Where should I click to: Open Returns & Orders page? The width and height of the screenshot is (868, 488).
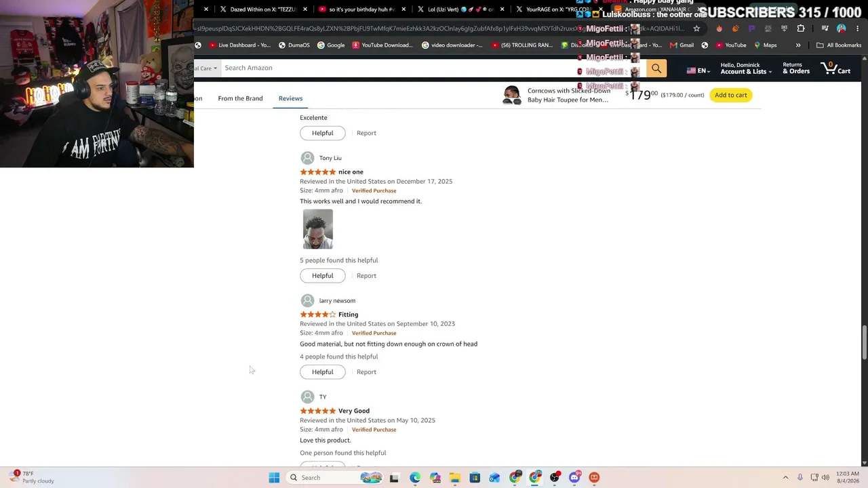pyautogui.click(x=796, y=68)
